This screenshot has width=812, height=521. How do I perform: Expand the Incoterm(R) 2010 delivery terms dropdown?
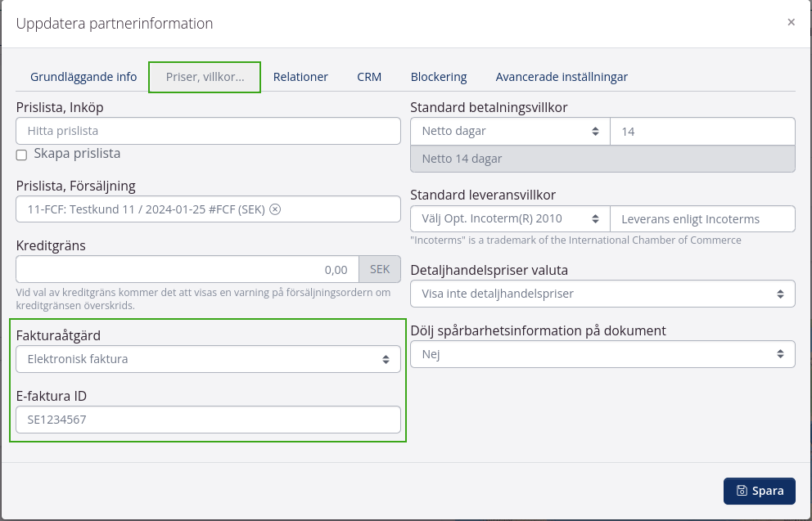pyautogui.click(x=510, y=219)
